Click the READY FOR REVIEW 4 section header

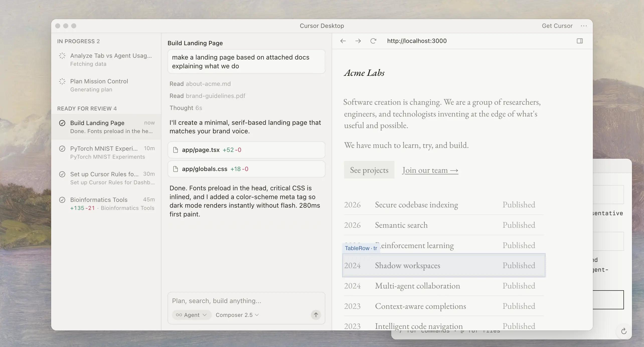87,108
